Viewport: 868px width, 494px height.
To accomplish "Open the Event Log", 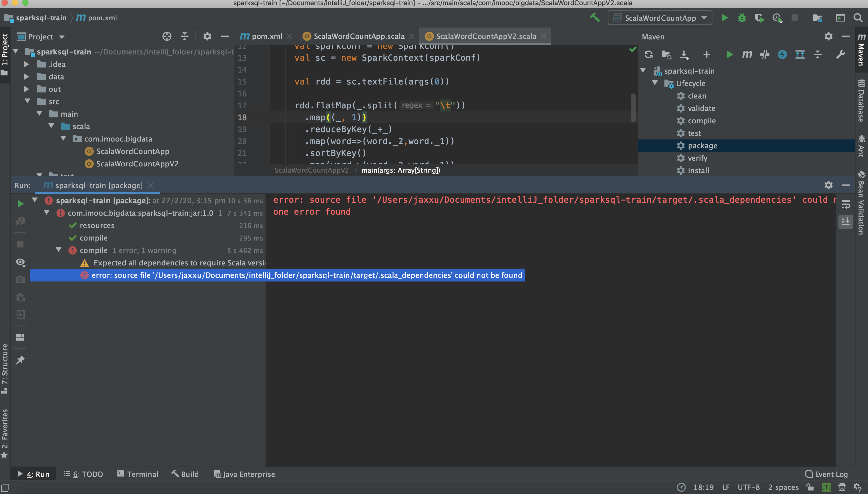I will pos(826,474).
